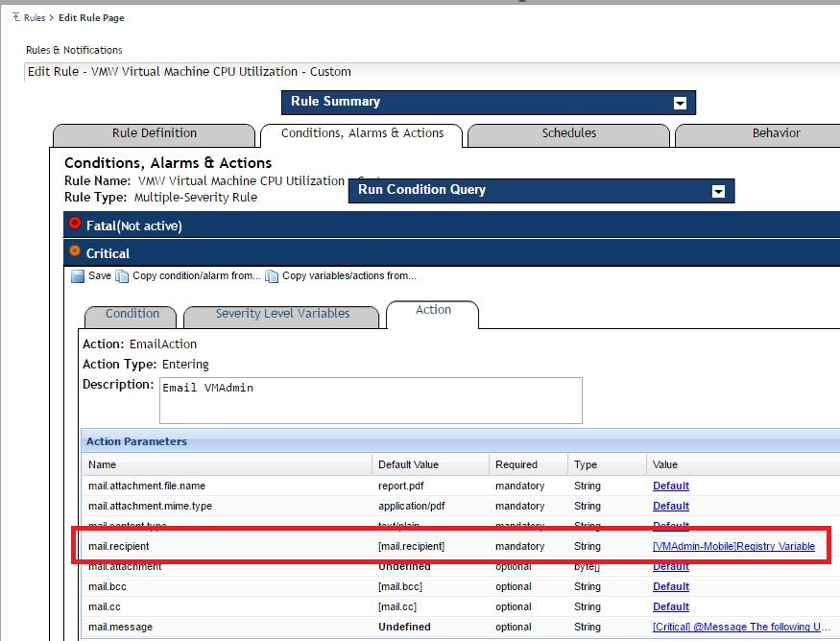Viewport: 840px width, 641px height.
Task: Expand the Rule Summary dropdown arrow
Action: coord(680,103)
